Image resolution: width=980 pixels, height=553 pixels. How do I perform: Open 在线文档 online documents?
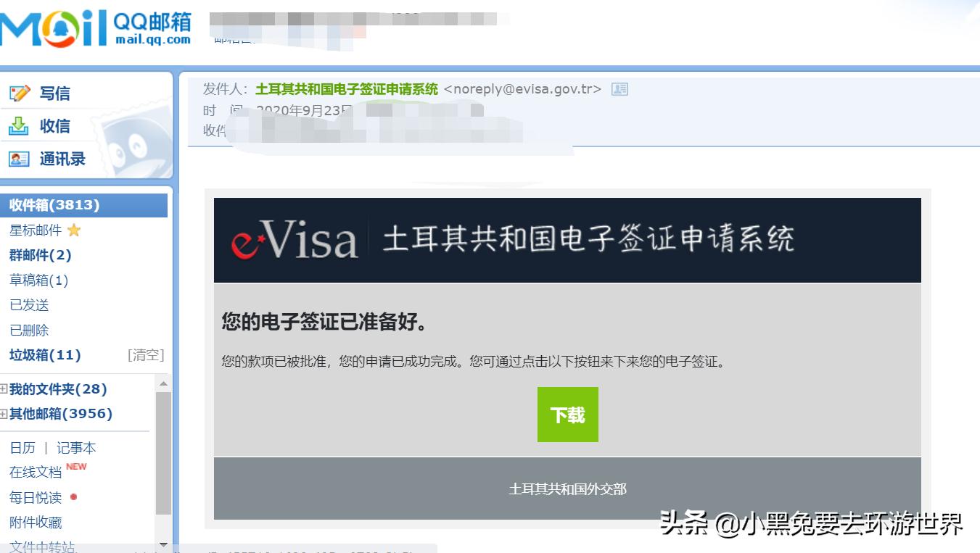[36, 472]
